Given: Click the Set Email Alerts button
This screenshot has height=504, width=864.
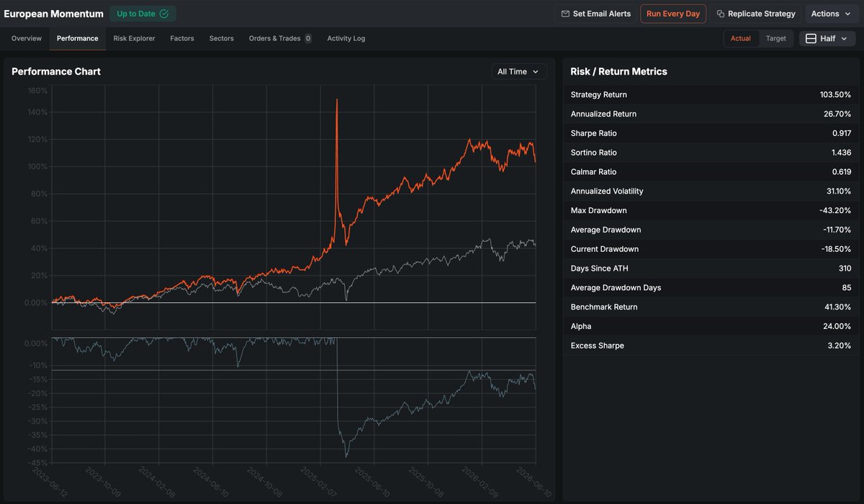Looking at the screenshot, I should [x=595, y=14].
